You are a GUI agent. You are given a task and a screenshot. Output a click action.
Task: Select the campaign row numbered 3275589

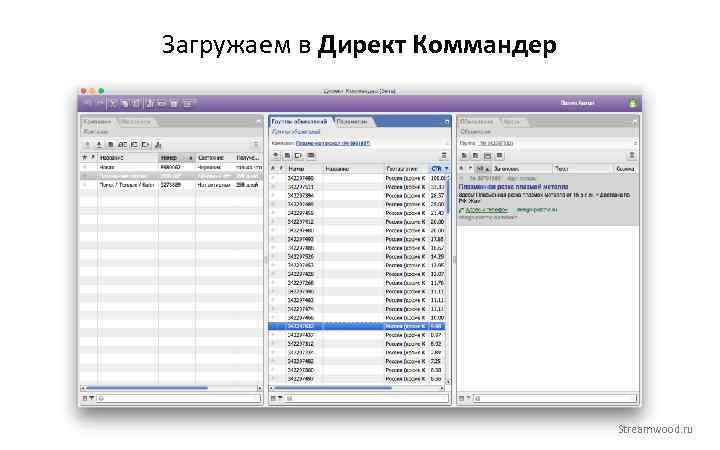coord(172,185)
